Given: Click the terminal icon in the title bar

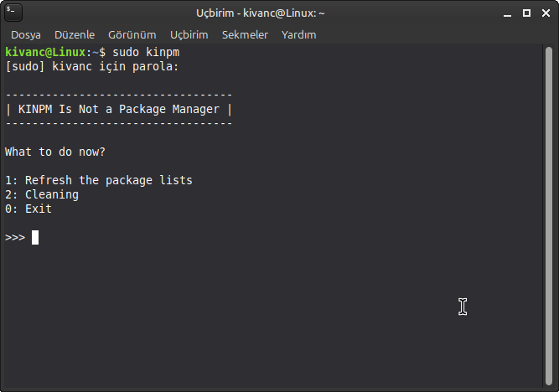Looking at the screenshot, I should 13,13.
